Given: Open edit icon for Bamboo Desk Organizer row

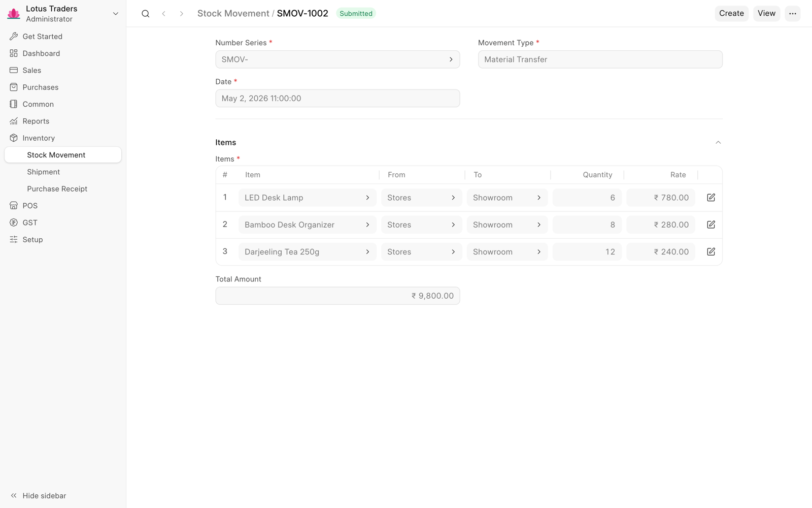Looking at the screenshot, I should [711, 225].
